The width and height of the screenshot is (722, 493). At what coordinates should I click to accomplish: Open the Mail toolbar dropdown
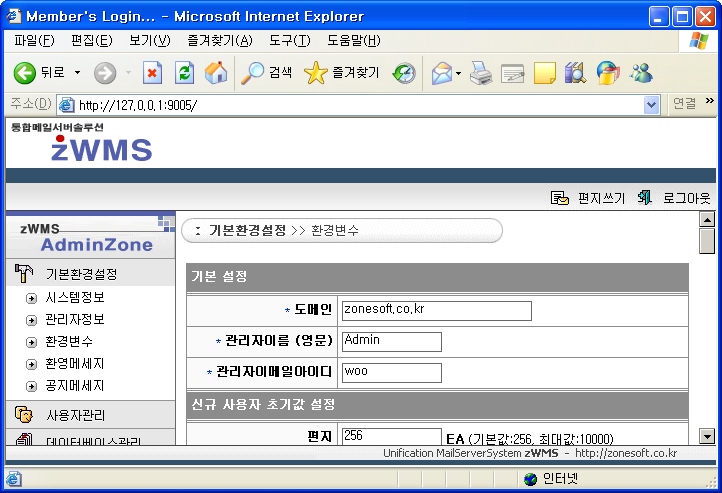[458, 73]
